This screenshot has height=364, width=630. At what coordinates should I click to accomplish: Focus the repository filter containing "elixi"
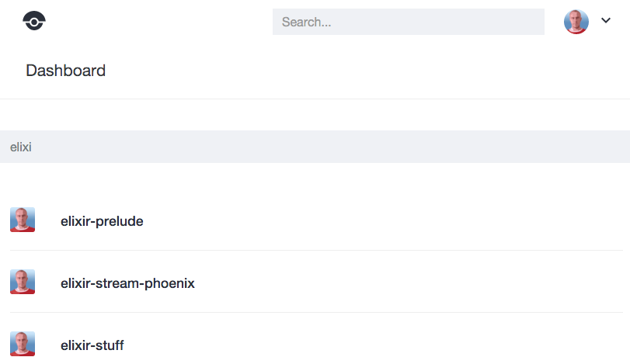(315, 147)
